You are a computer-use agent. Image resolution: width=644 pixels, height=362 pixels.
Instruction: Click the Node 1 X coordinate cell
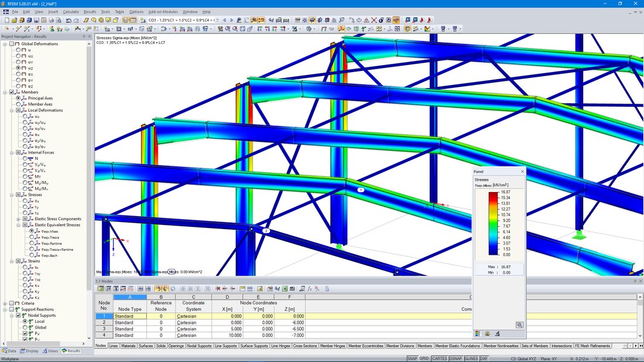tap(227, 316)
